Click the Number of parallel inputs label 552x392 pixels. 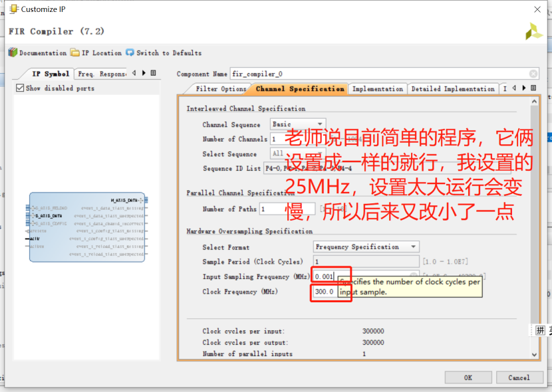pos(247,353)
